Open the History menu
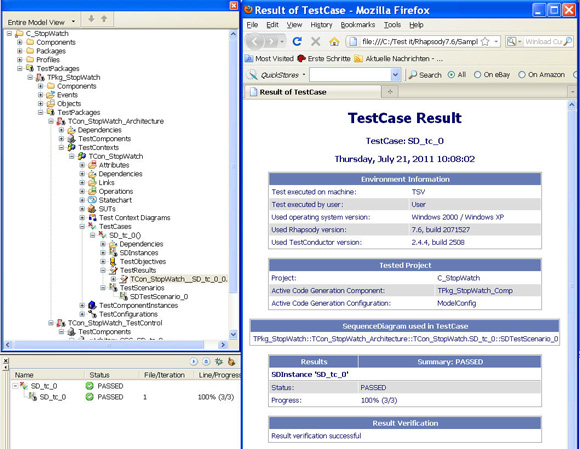This screenshot has width=580, height=449. [321, 25]
